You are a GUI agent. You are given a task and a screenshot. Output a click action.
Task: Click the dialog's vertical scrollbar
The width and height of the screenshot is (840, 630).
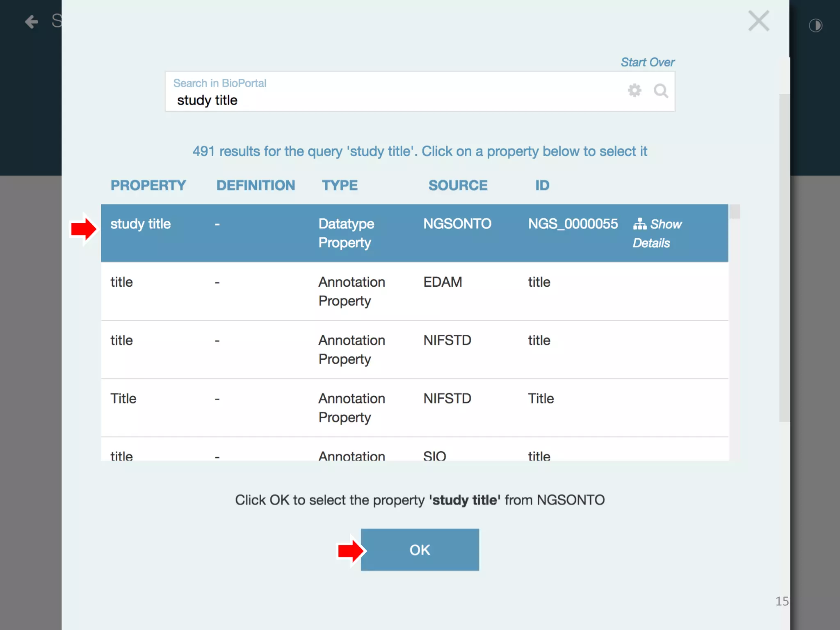pyautogui.click(x=784, y=258)
